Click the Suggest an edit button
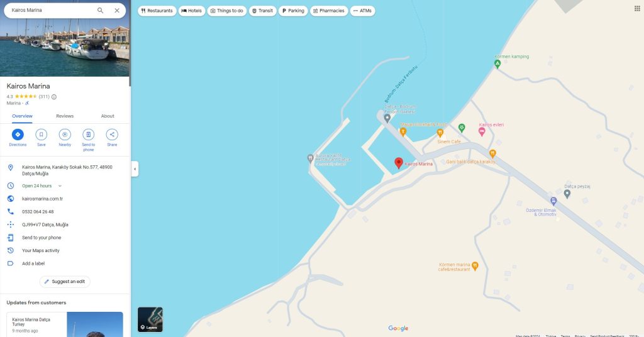Viewport: 644px width, 337px height. tap(65, 282)
